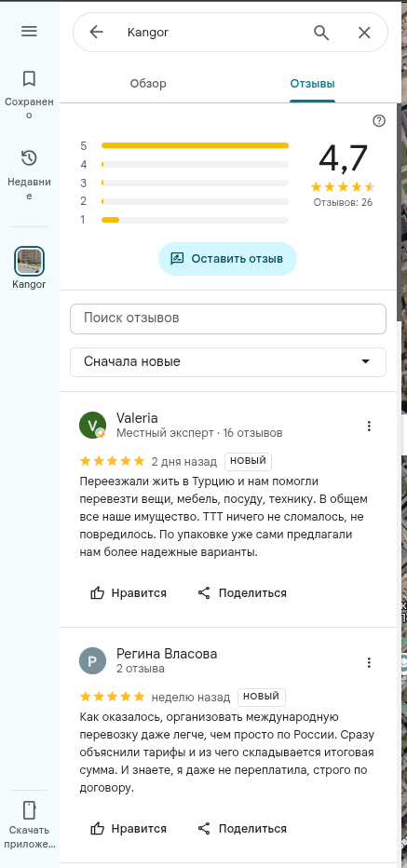The width and height of the screenshot is (407, 868).
Task: Click Местный эксперт · 16 отзывов text
Action: coord(199,433)
